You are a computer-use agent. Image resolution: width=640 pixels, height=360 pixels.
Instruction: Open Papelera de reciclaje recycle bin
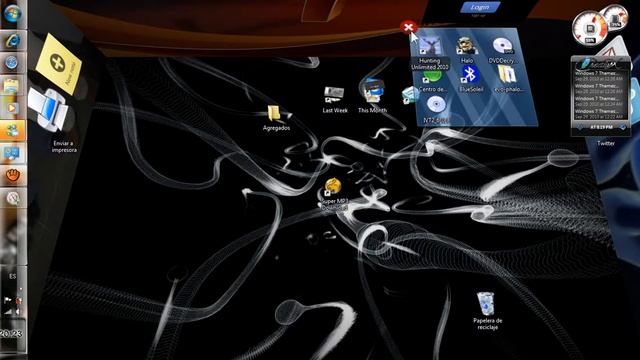tap(485, 303)
